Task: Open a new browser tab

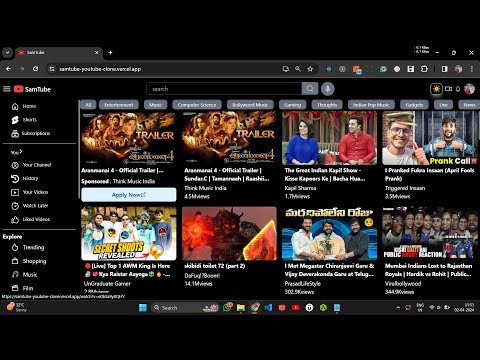Action: pos(110,52)
